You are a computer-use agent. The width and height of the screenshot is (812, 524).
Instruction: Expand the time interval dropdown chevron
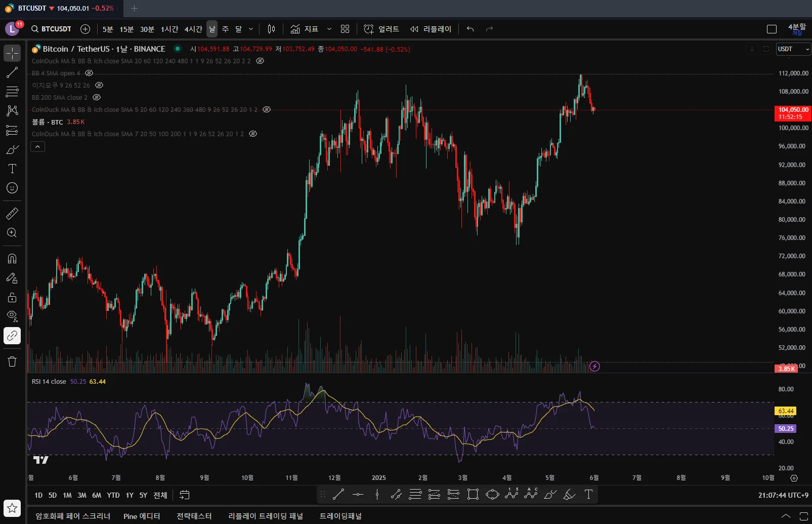[250, 29]
